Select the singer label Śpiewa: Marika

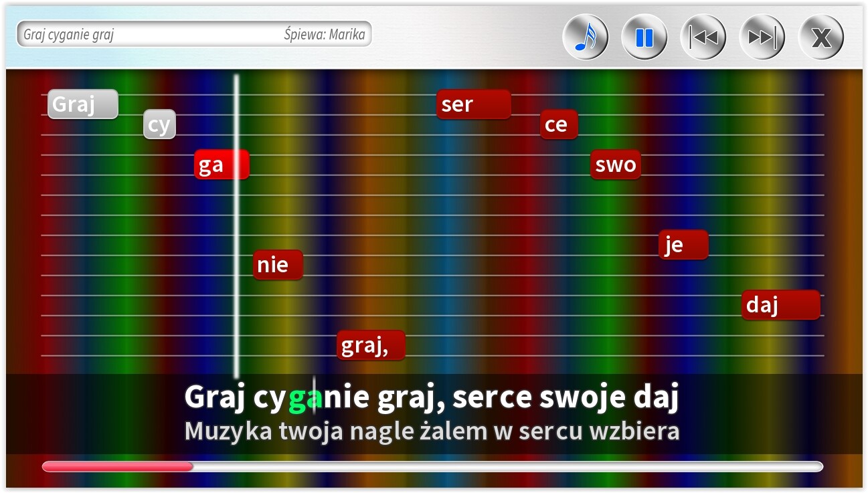[325, 34]
